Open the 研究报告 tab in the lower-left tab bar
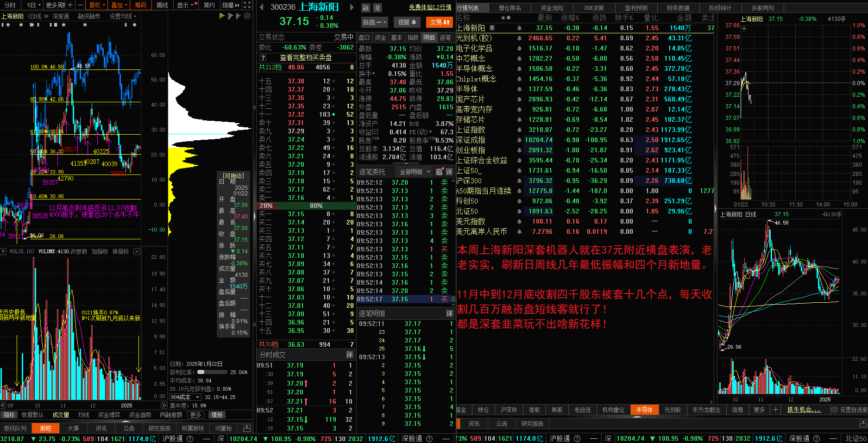Image resolution: width=868 pixels, height=443 pixels. (160, 428)
